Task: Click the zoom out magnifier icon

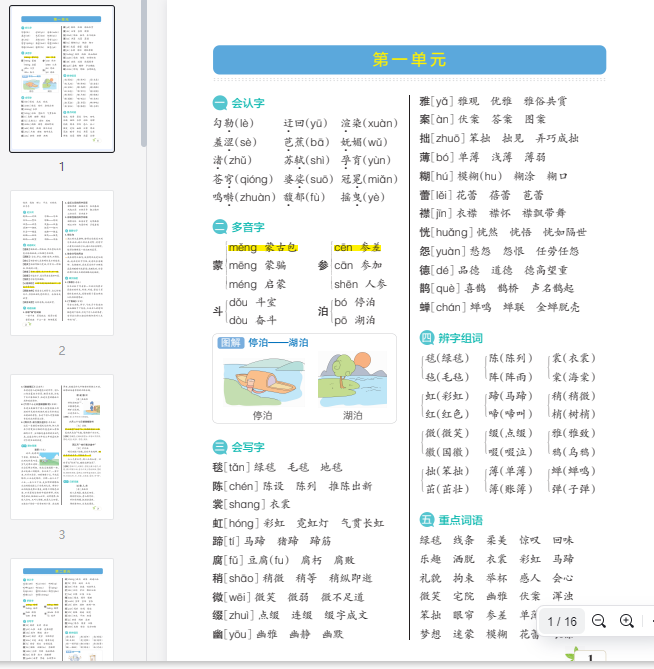Action: tap(599, 621)
